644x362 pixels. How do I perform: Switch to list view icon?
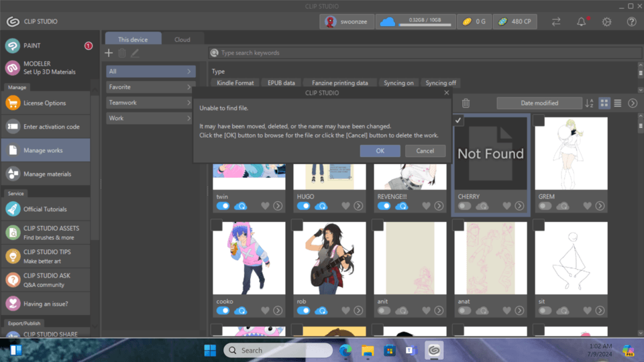tap(618, 103)
